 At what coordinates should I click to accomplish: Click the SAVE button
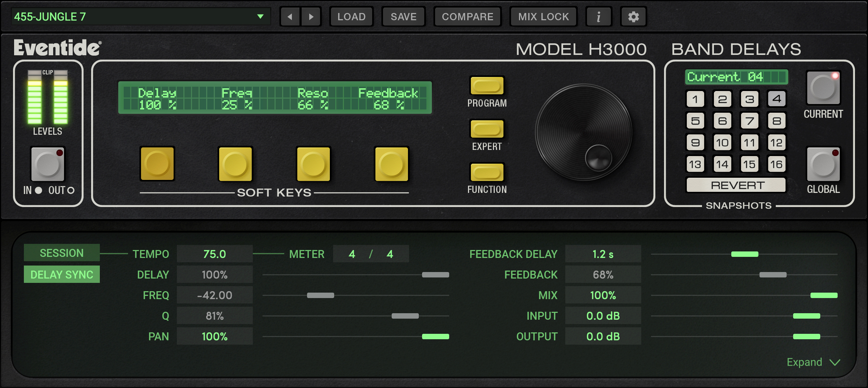point(404,17)
